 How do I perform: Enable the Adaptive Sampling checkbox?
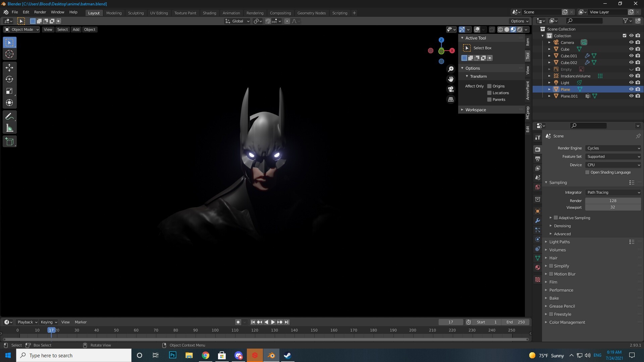pyautogui.click(x=555, y=218)
